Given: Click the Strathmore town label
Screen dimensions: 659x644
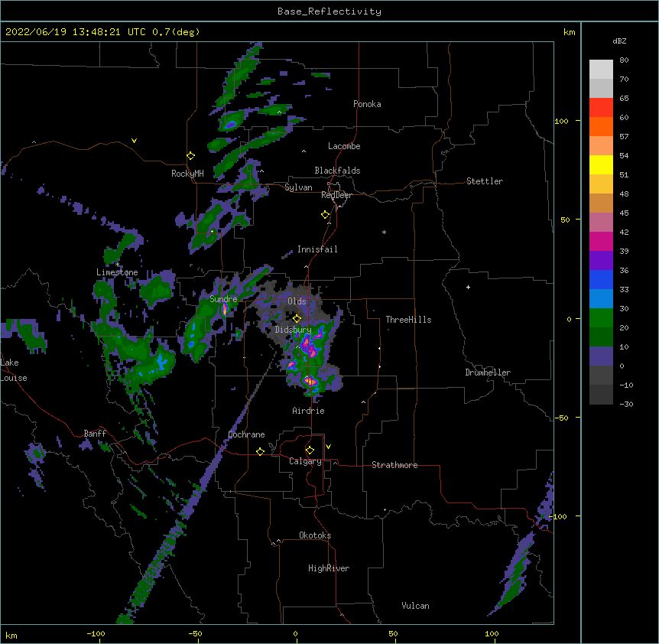Looking at the screenshot, I should click(x=394, y=465).
